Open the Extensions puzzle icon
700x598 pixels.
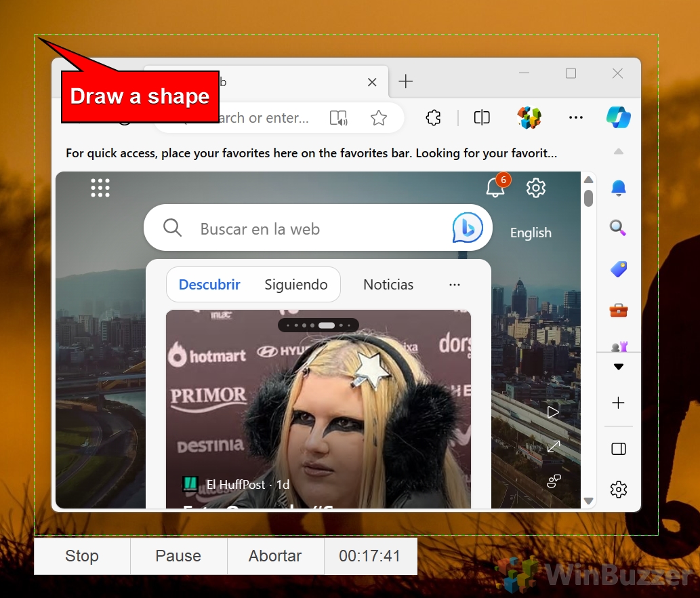point(433,118)
